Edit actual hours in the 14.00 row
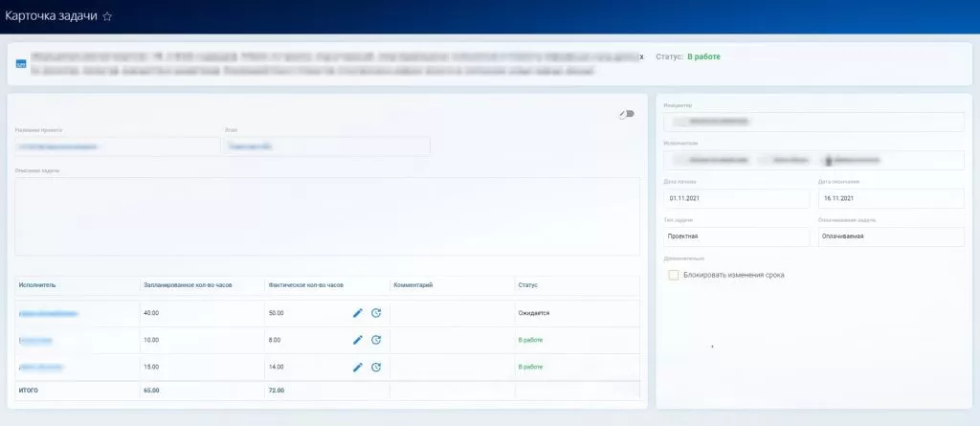Screen dimensions: 980x426 (358, 367)
